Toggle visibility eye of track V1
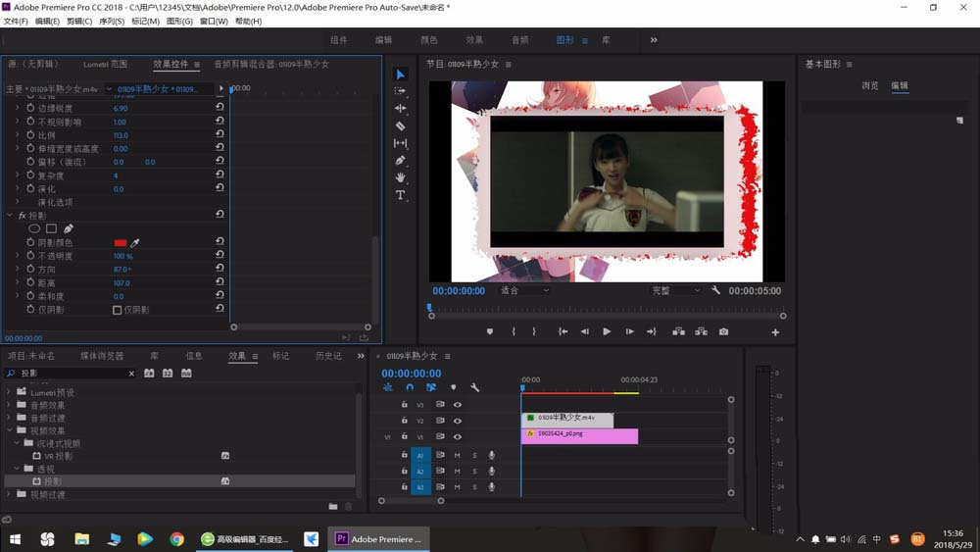 click(x=458, y=437)
